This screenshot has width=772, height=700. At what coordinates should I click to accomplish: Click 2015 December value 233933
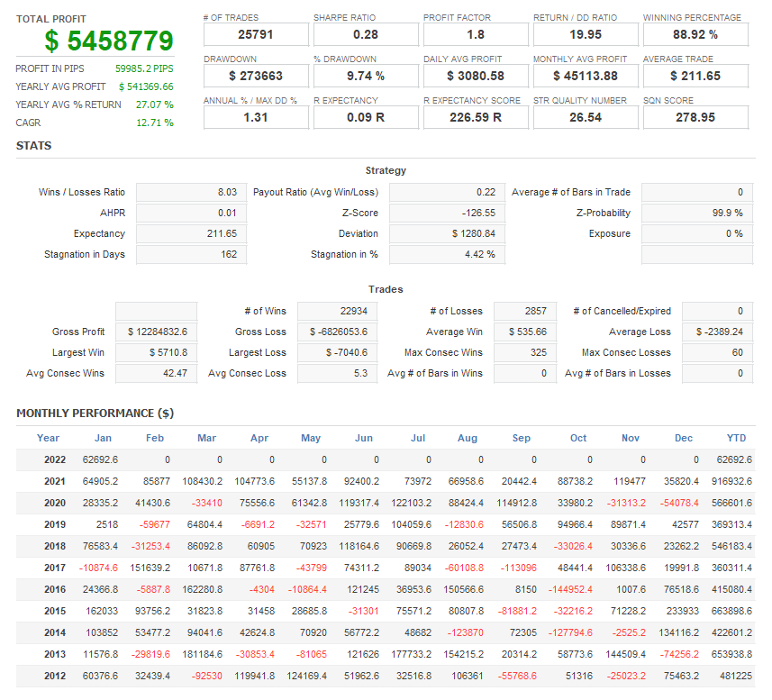pyautogui.click(x=683, y=612)
